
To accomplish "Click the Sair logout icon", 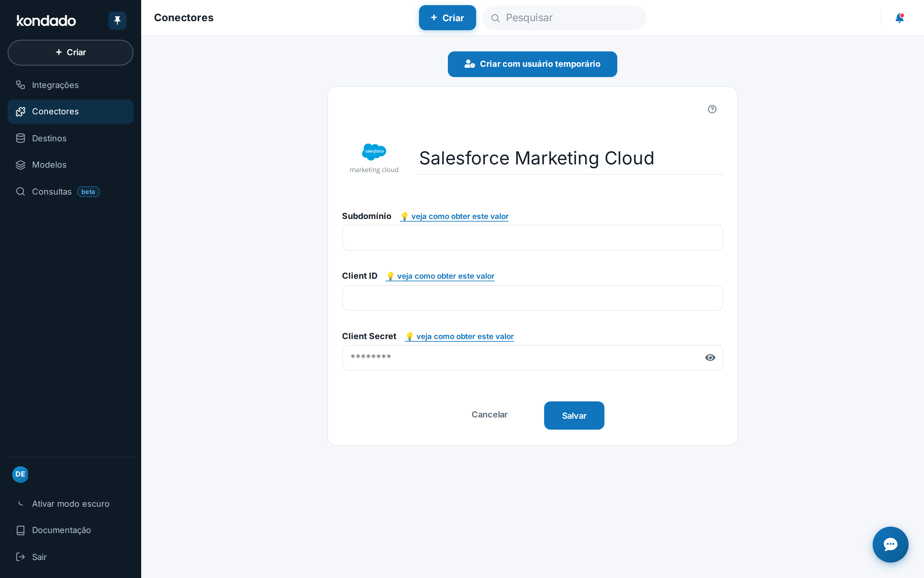I will coord(21,557).
